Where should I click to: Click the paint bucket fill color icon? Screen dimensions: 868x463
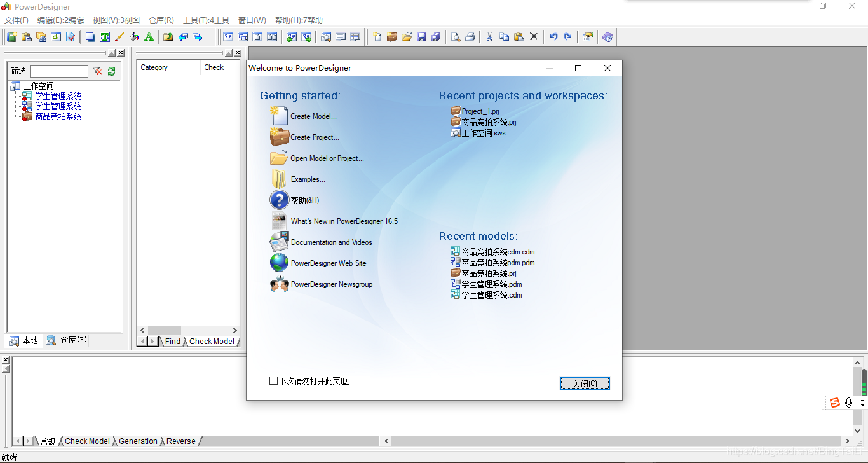(x=134, y=37)
